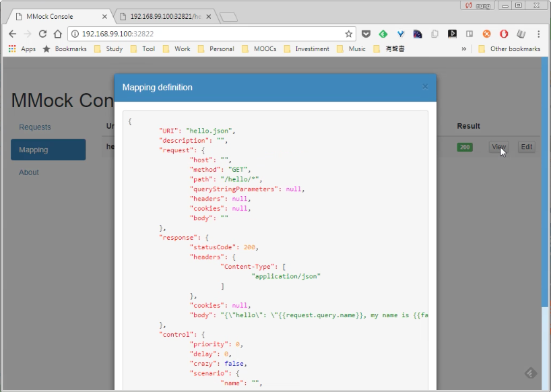Click the orange circle extension icon

pyautogui.click(x=486, y=34)
